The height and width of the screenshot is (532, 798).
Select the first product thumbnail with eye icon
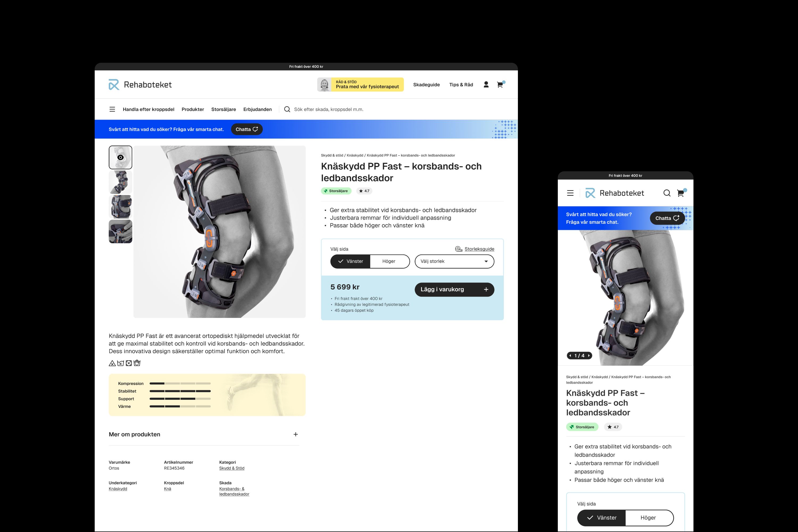120,157
